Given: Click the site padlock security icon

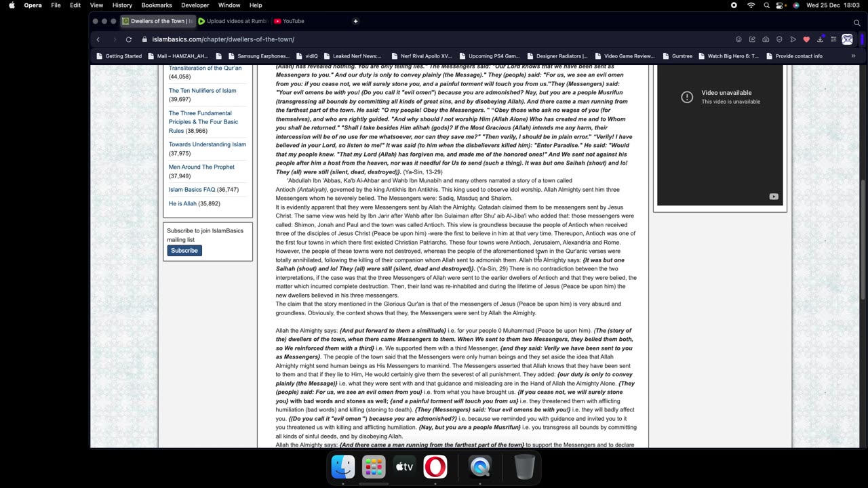Looking at the screenshot, I should click(144, 39).
